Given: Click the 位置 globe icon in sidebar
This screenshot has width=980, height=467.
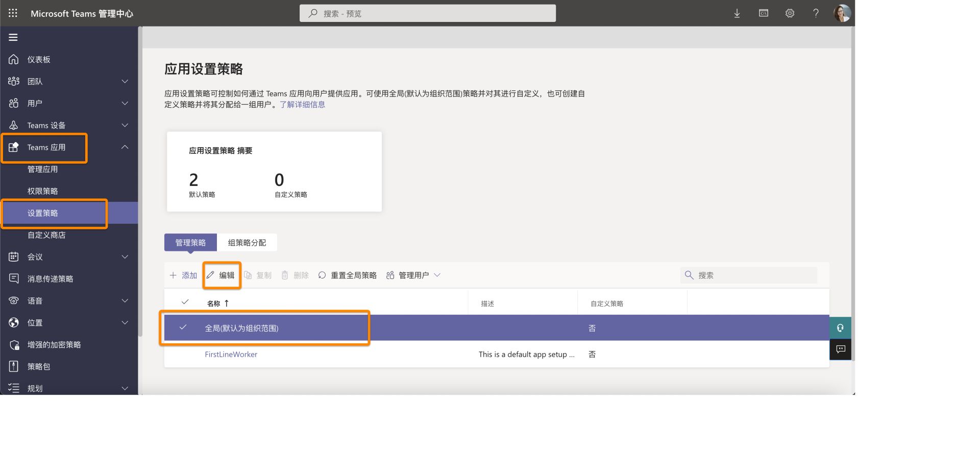Looking at the screenshot, I should click(14, 322).
